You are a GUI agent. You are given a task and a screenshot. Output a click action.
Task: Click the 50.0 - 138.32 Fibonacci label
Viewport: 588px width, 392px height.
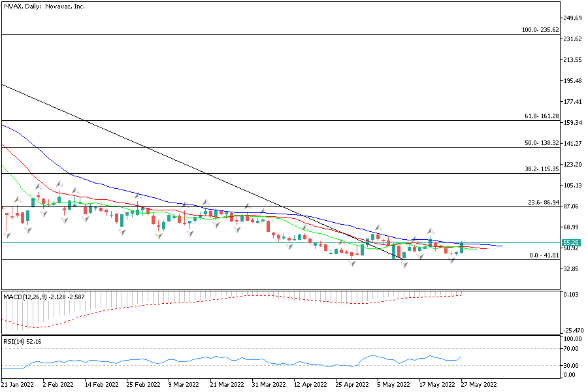coord(542,142)
